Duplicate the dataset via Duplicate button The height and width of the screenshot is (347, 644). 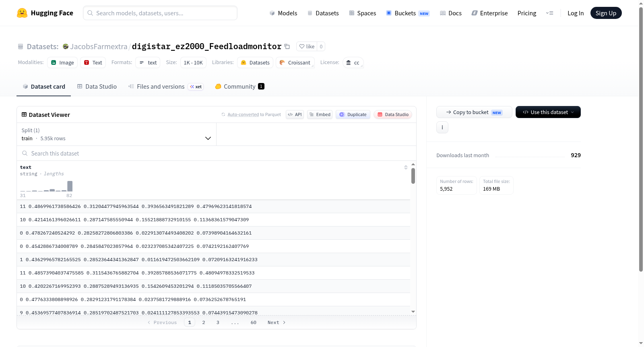(353, 114)
